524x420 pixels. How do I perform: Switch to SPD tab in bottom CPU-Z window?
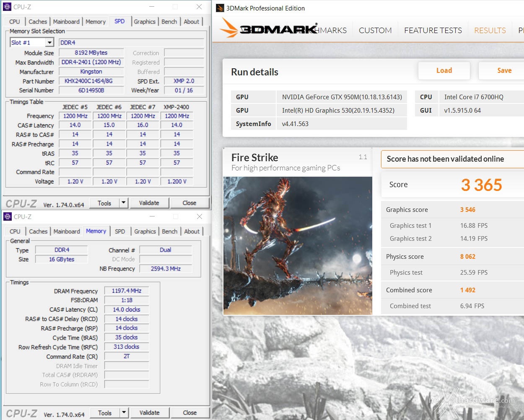point(120,232)
